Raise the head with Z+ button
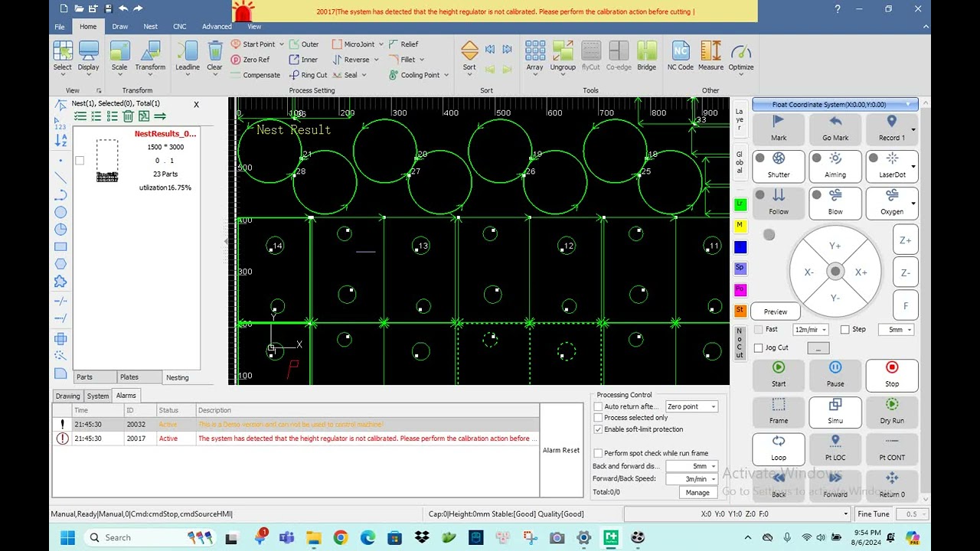 click(x=905, y=240)
